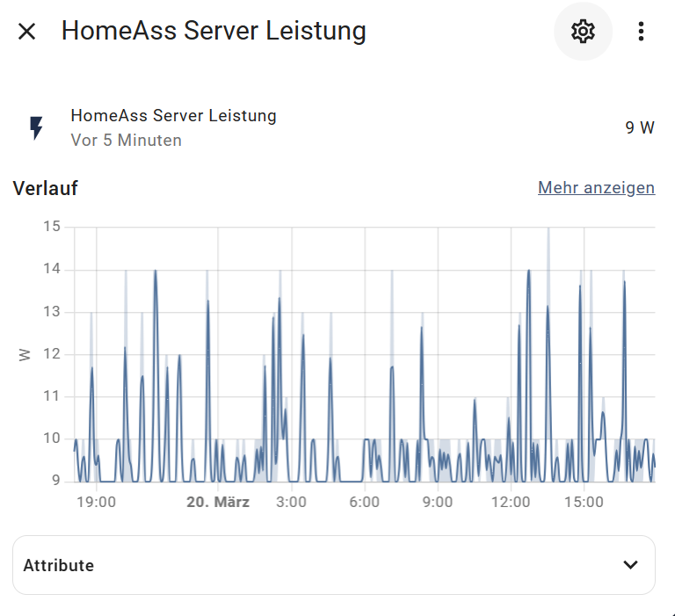The height and width of the screenshot is (616, 675).
Task: Close the HomeAss Server Leistung dialog
Action: [26, 32]
